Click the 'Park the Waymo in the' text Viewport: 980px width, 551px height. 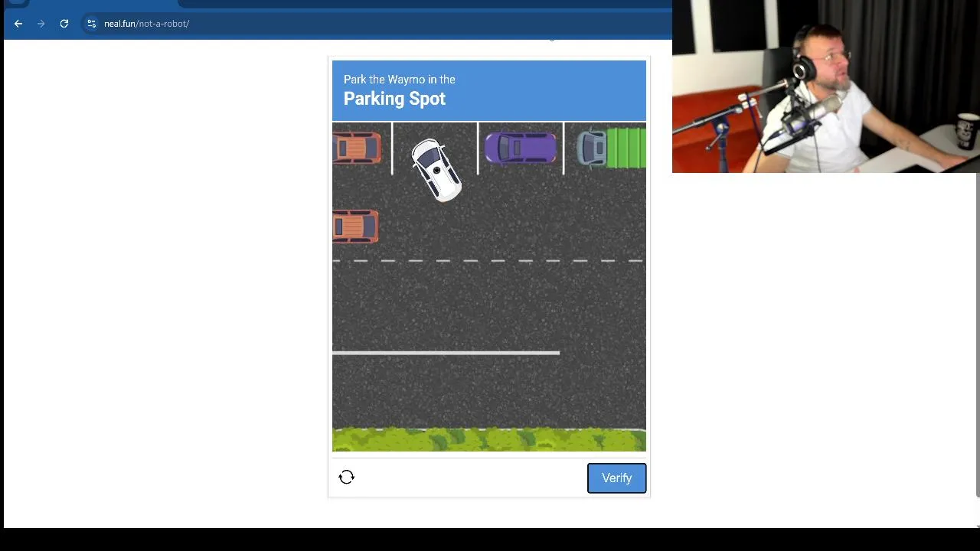pos(399,80)
